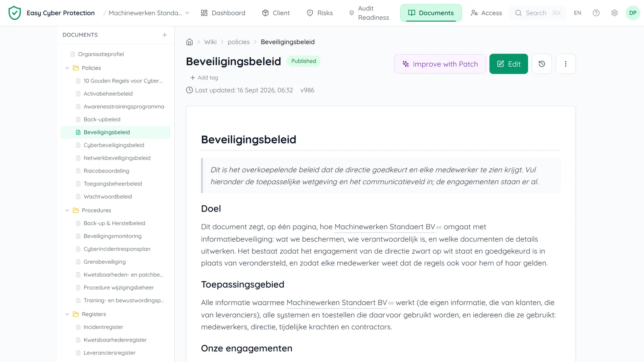Go to Wiki breadcrumb
This screenshot has height=362, width=644.
pyautogui.click(x=210, y=42)
